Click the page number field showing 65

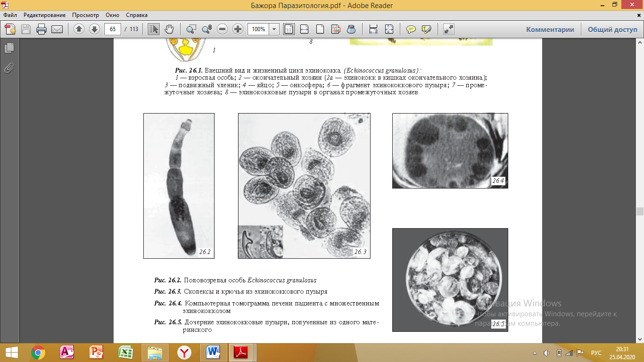(113, 29)
